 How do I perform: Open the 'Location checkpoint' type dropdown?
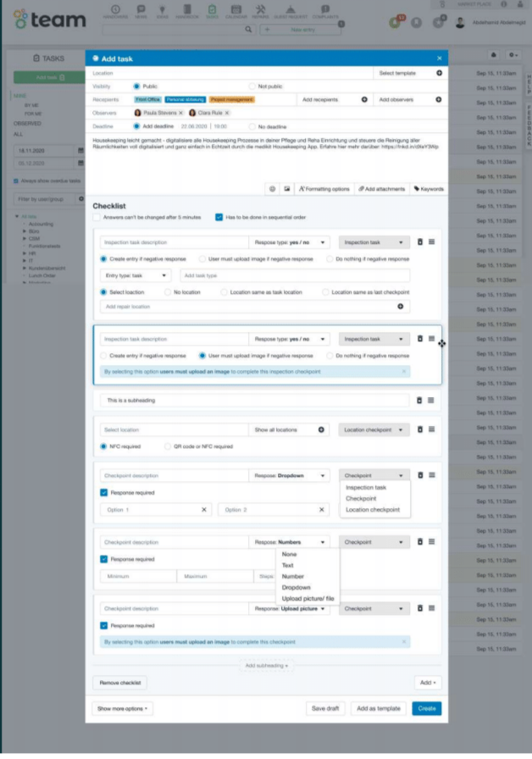coord(374,429)
